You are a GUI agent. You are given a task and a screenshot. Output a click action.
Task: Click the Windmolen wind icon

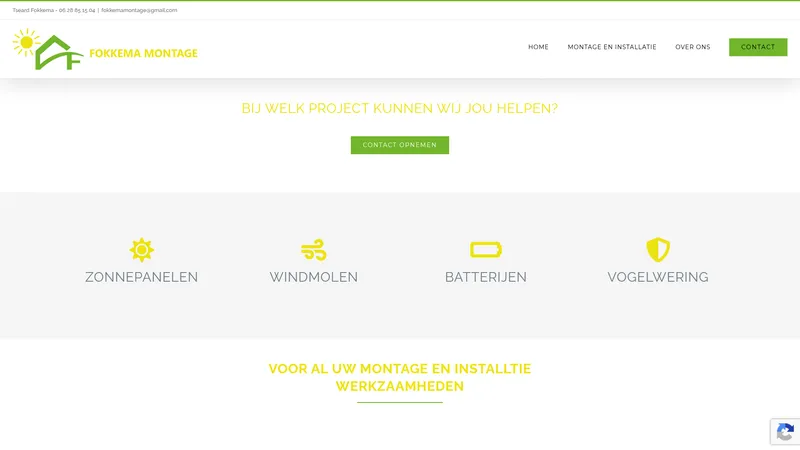[x=313, y=250]
